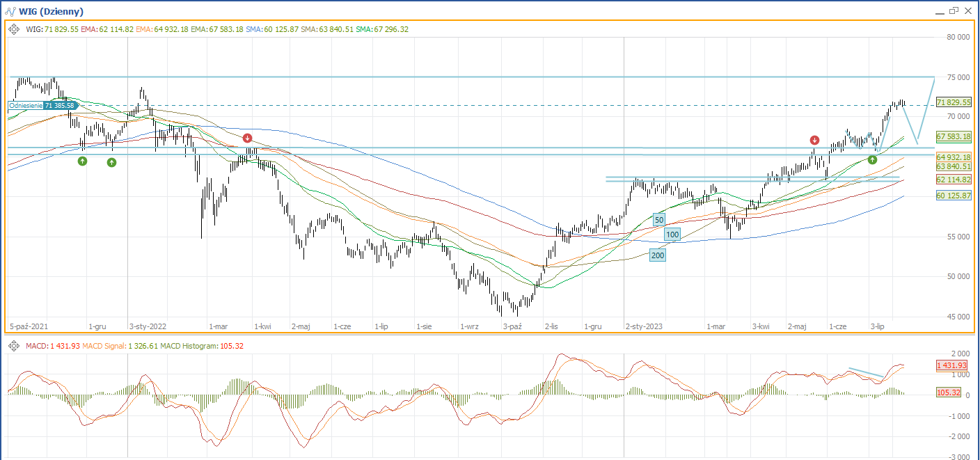The image size is (980, 460).
Task: Click the pan icon in the MACD panel
Action: click(14, 346)
